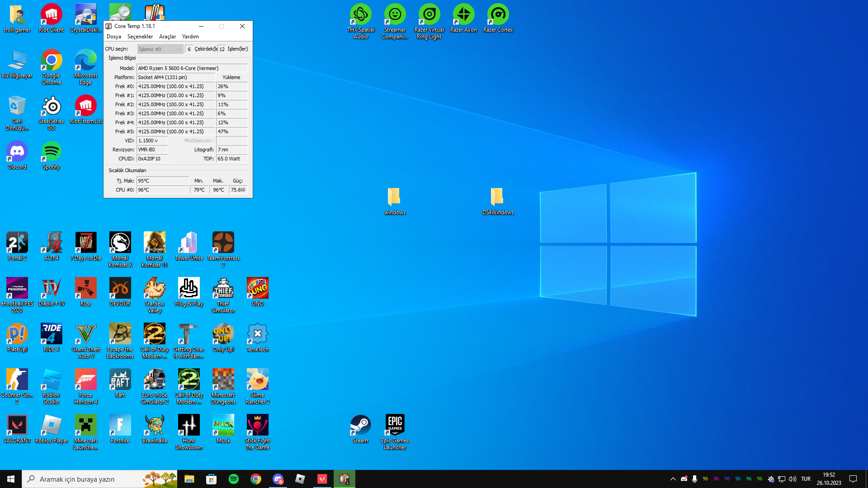Select the Microsoft Edge desktop icon
Image resolution: width=868 pixels, height=488 pixels.
coord(86,67)
